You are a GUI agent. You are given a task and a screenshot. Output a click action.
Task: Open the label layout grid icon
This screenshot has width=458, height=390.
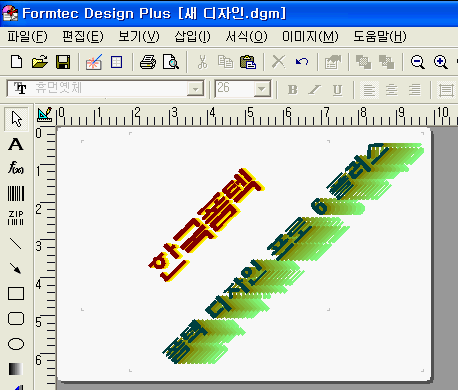[116, 62]
